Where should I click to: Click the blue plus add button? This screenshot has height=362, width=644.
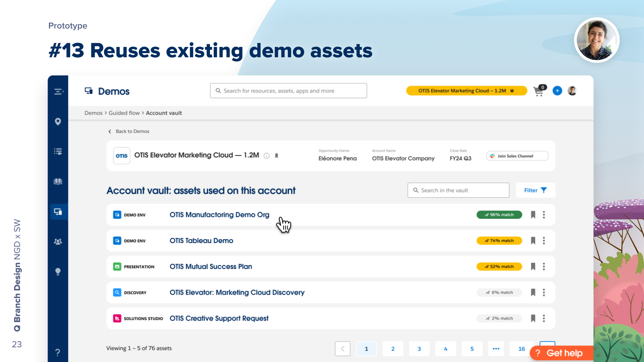[557, 90]
